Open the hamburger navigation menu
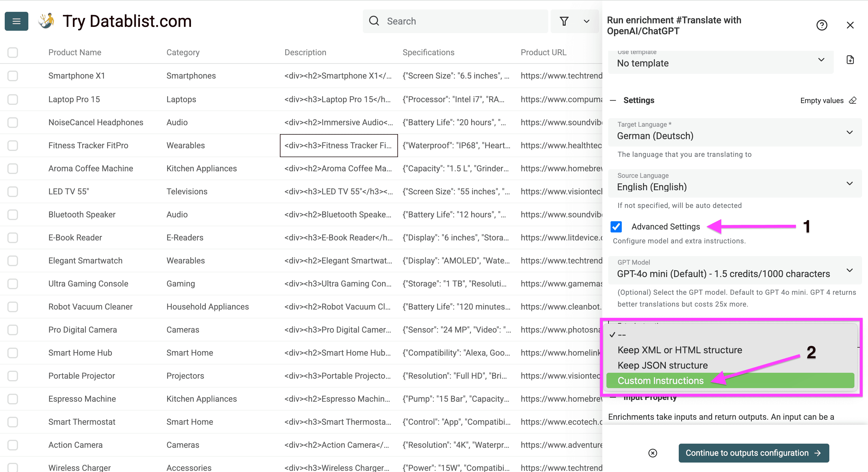The height and width of the screenshot is (472, 868). 16,21
